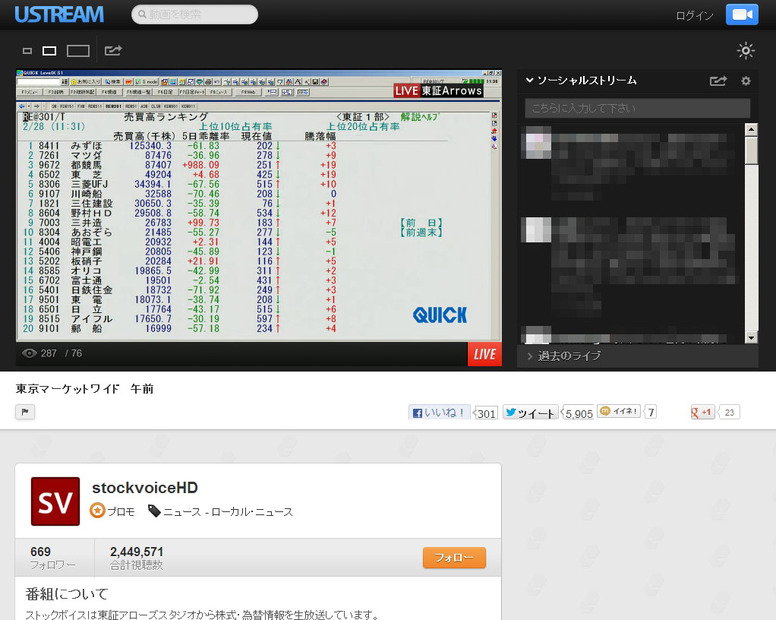Toggle the brightness light icon
Screen dimensions: 776x620
click(x=746, y=50)
